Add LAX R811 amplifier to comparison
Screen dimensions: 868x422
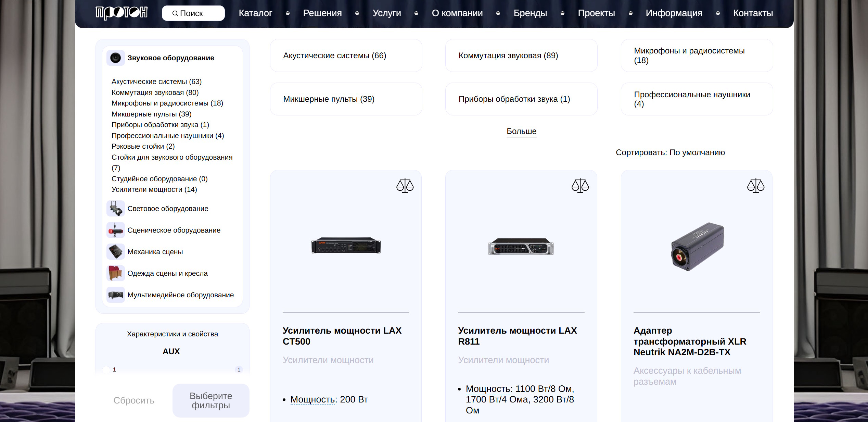point(580,186)
